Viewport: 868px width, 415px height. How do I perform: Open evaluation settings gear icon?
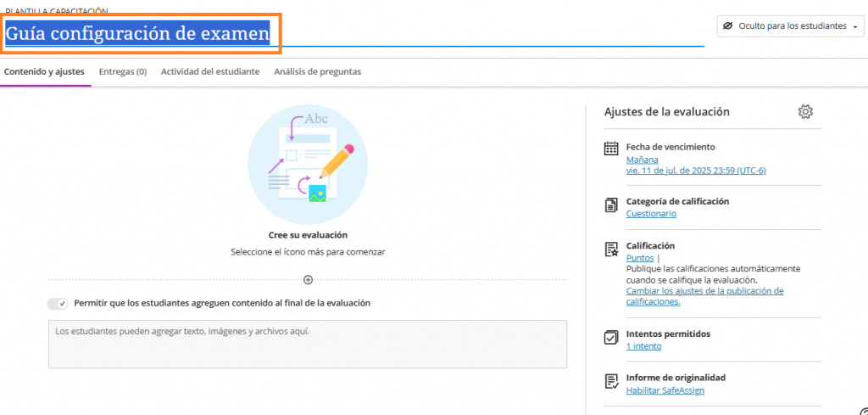pos(805,112)
